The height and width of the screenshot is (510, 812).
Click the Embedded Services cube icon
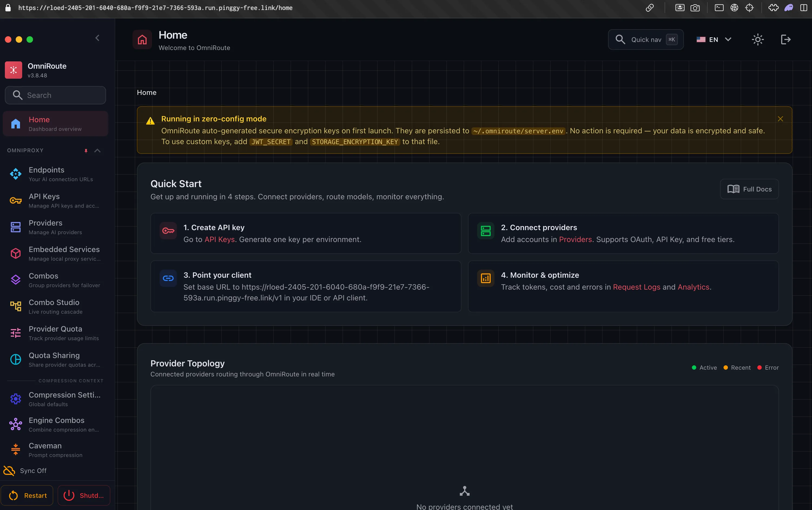[x=15, y=253]
